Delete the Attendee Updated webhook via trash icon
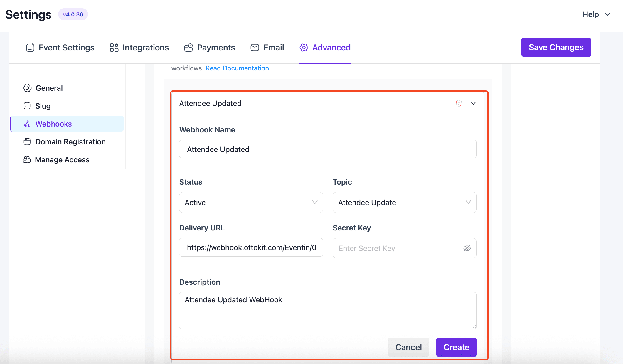 click(459, 103)
